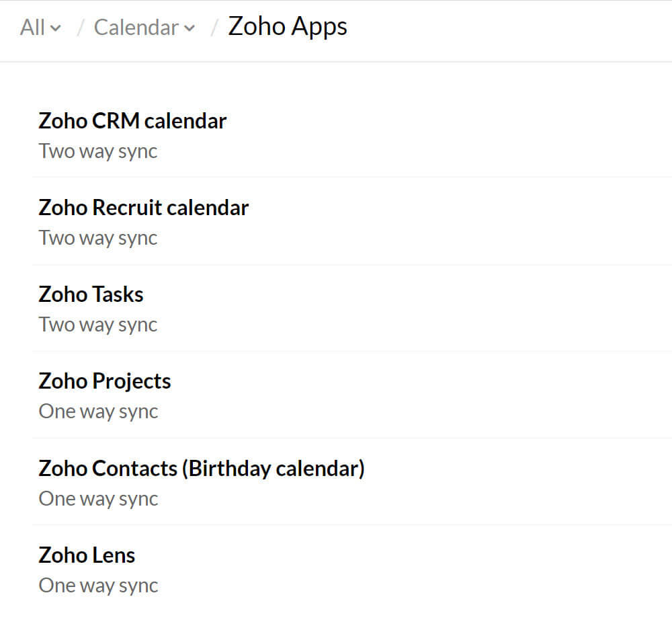Click the All breadcrumb label
Image resolution: width=672 pixels, height=632 pixels.
tap(32, 28)
